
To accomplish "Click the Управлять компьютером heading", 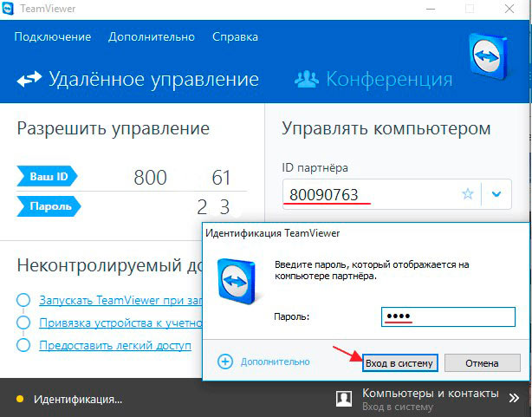I will (386, 129).
